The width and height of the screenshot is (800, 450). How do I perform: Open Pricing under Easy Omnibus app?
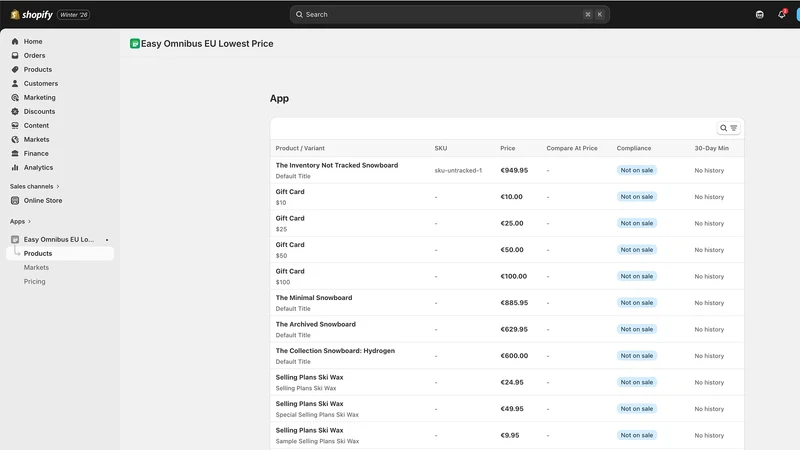point(34,282)
